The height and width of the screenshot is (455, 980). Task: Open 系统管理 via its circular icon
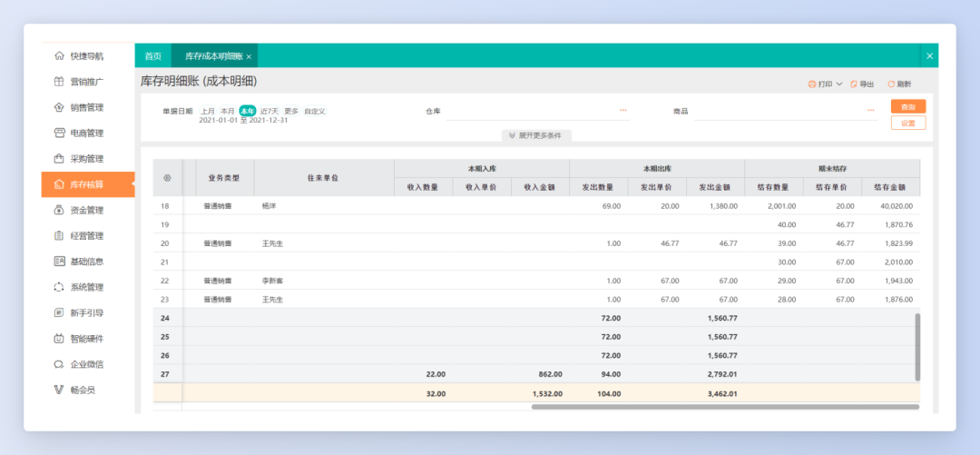[59, 287]
